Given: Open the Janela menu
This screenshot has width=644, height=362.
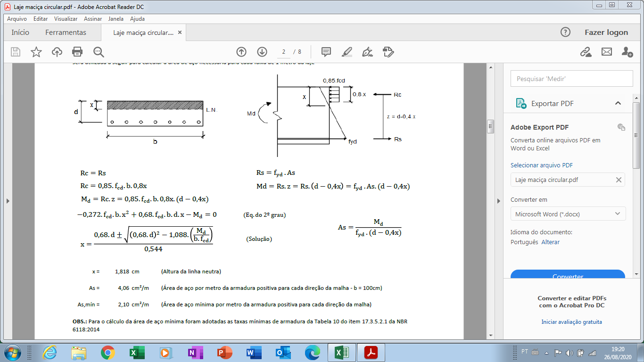Looking at the screenshot, I should point(116,19).
